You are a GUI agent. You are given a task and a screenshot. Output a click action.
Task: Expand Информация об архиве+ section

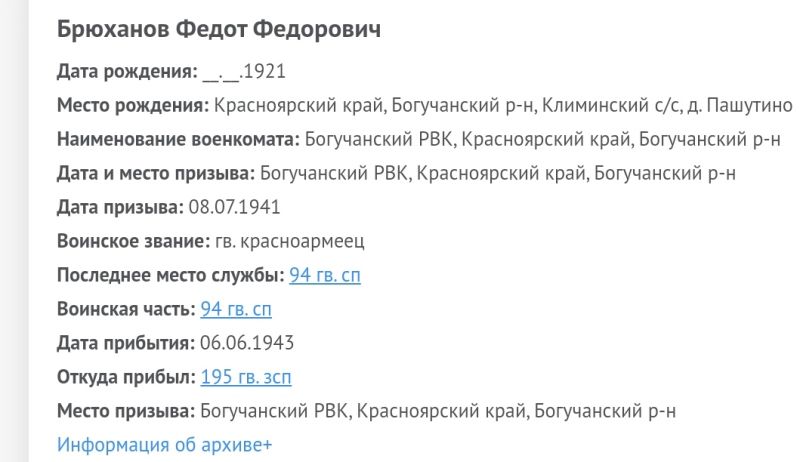(165, 445)
